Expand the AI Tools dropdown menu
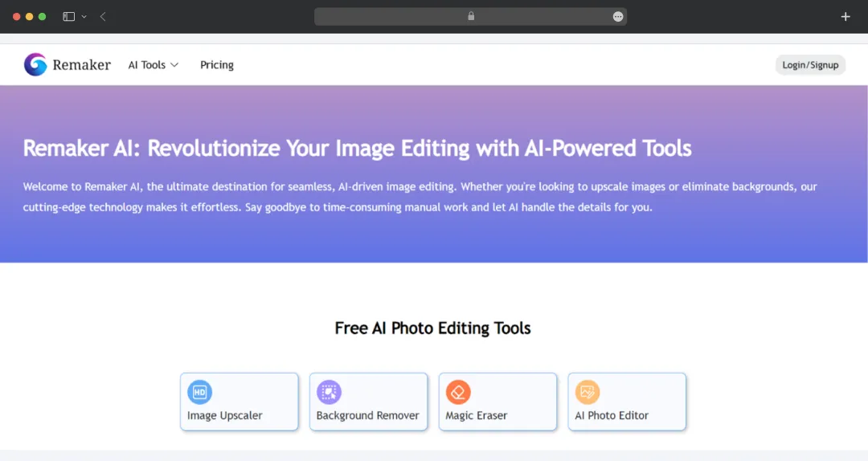Image resolution: width=868 pixels, height=461 pixels. (x=154, y=65)
